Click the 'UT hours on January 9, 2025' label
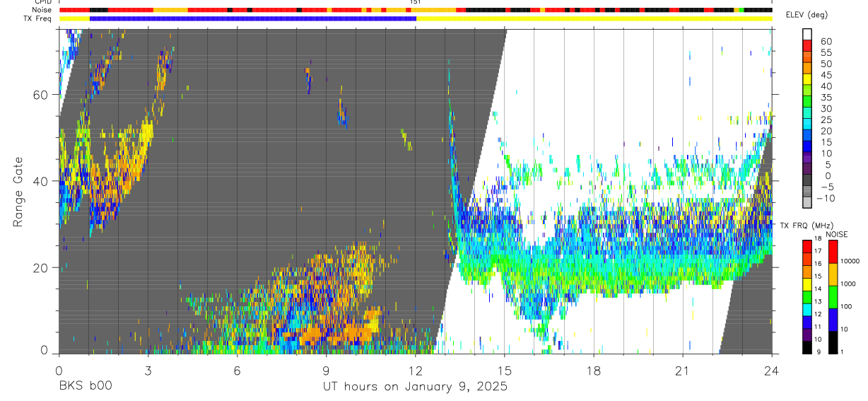Viewport: 868px width, 401px height. click(x=415, y=387)
